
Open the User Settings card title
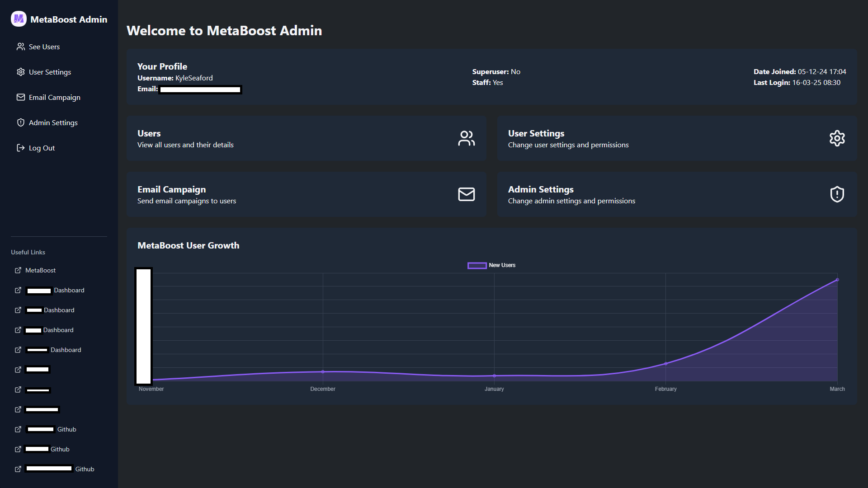(536, 133)
